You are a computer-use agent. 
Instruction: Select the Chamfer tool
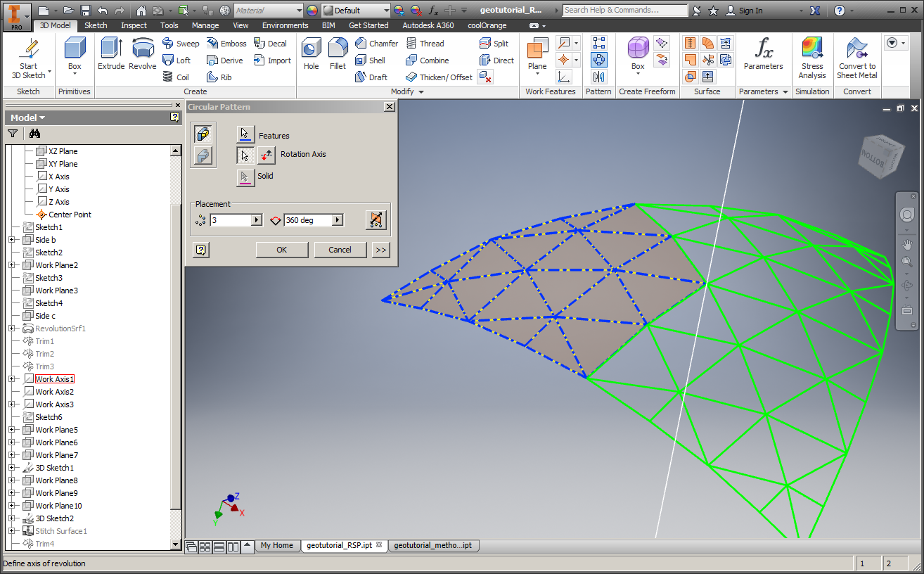[x=376, y=44]
